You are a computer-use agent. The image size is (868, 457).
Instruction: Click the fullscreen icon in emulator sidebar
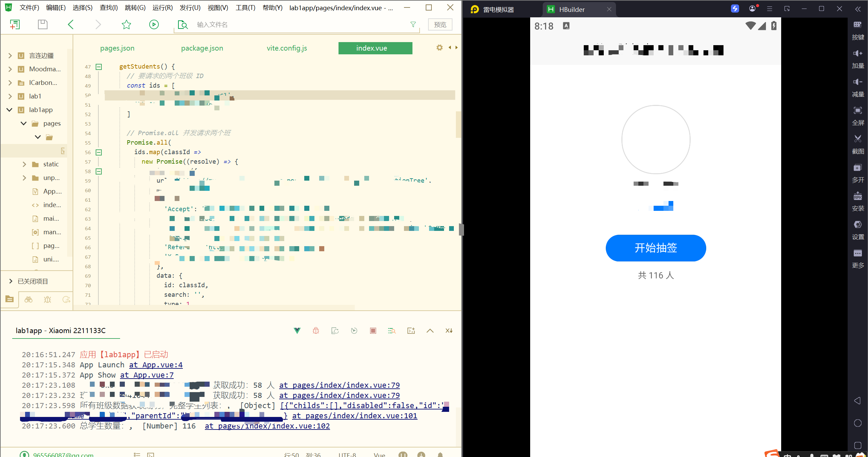click(x=857, y=110)
